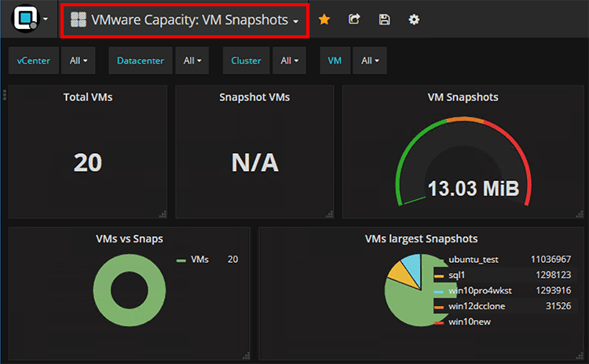Click the Total VMs panel resize handle

click(163, 214)
